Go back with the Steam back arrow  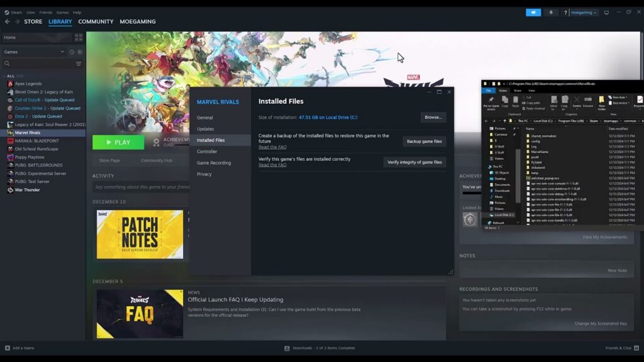[x=8, y=21]
